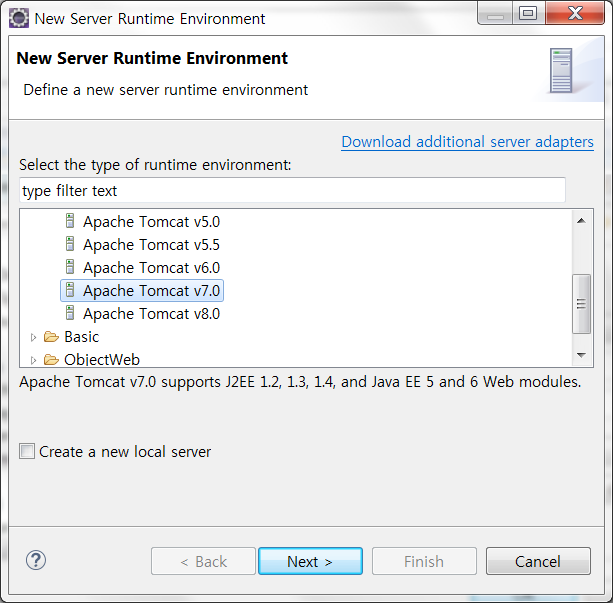The width and height of the screenshot is (613, 603).
Task: Click the Apache Tomcat v6.0 server icon
Action: [70, 267]
